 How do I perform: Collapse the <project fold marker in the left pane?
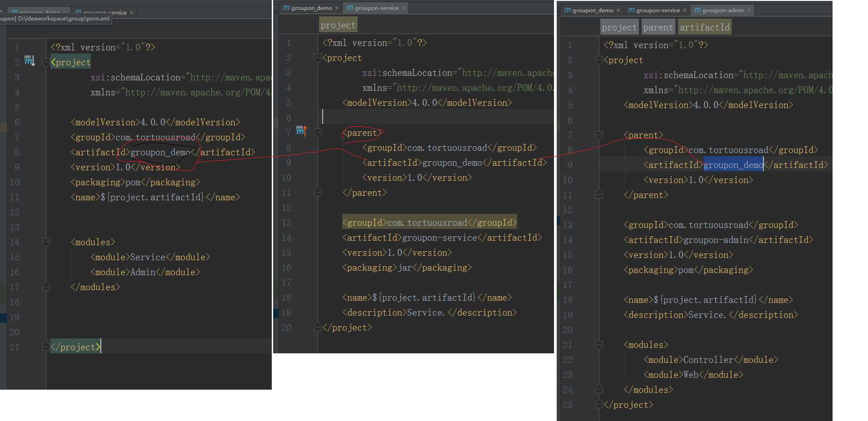(45, 62)
